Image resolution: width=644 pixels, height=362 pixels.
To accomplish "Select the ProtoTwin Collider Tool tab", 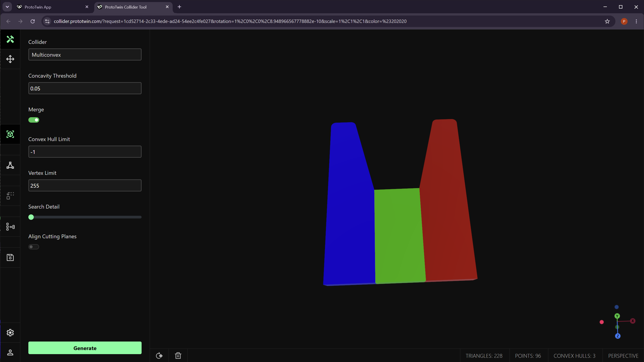I will coord(133,7).
